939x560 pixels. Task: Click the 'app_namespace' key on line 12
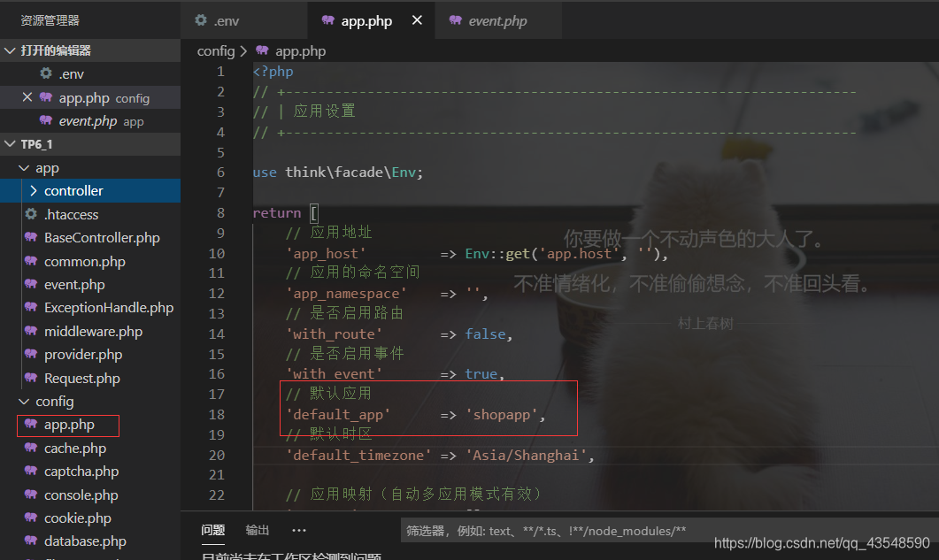(x=346, y=294)
